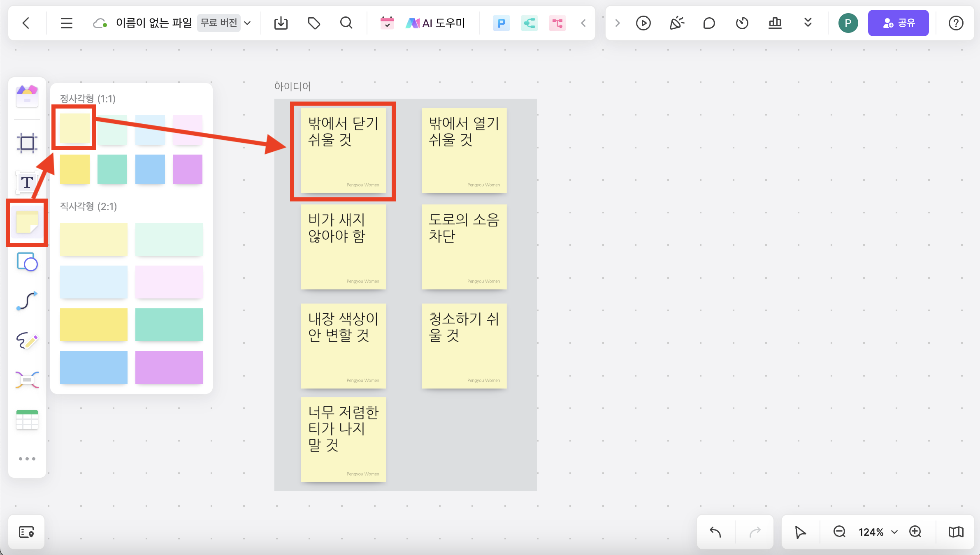Collapse plugin bar with left chevron
Screen dimensions: 980x555
[x=583, y=23]
